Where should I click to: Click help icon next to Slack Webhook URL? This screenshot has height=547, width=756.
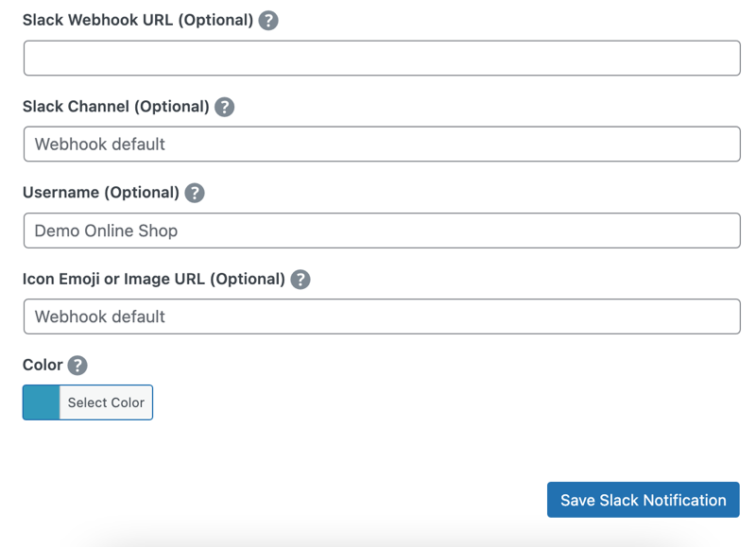pyautogui.click(x=268, y=20)
